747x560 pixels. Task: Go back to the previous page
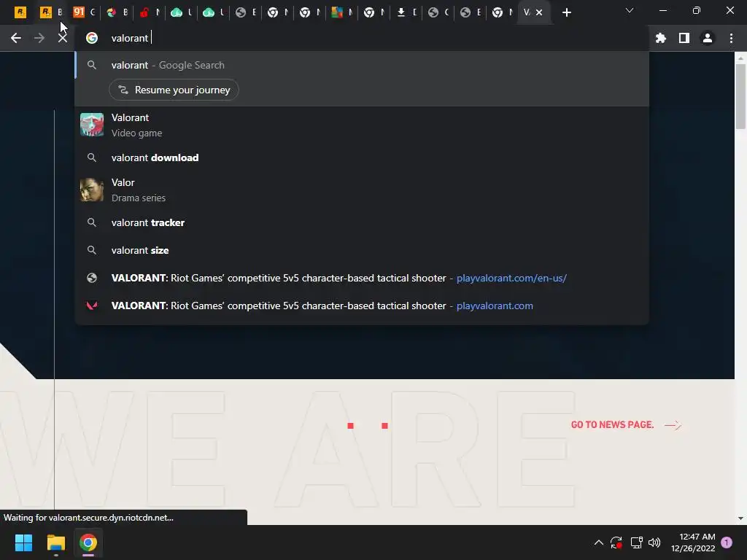pos(16,38)
